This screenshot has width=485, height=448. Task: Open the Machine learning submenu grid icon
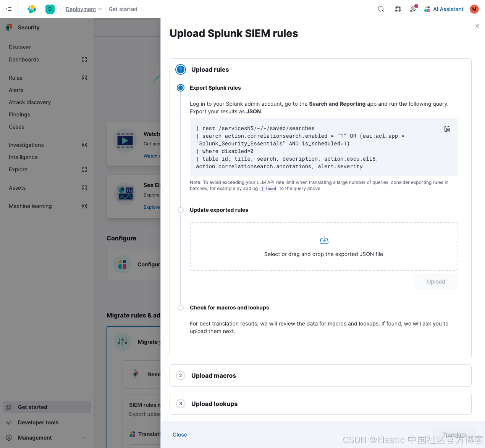pos(84,206)
